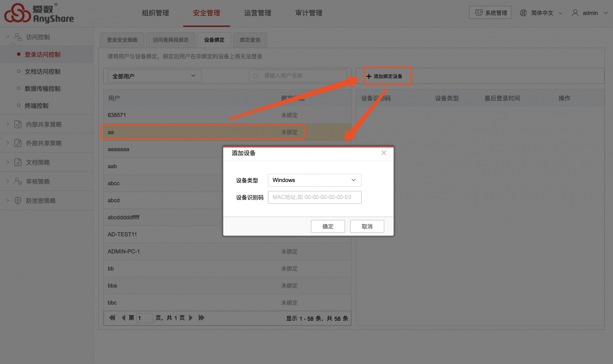The width and height of the screenshot is (613, 364).
Task: Switch to the 绑定查询 tab
Action: pyautogui.click(x=250, y=40)
